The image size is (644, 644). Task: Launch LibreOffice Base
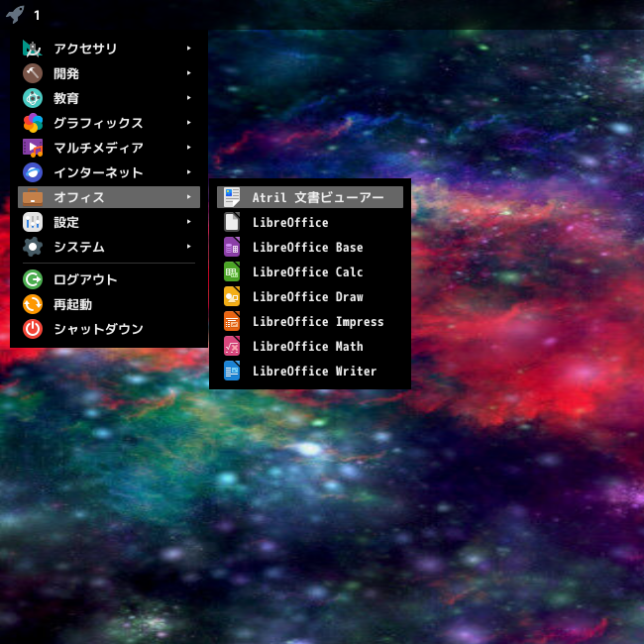point(310,247)
